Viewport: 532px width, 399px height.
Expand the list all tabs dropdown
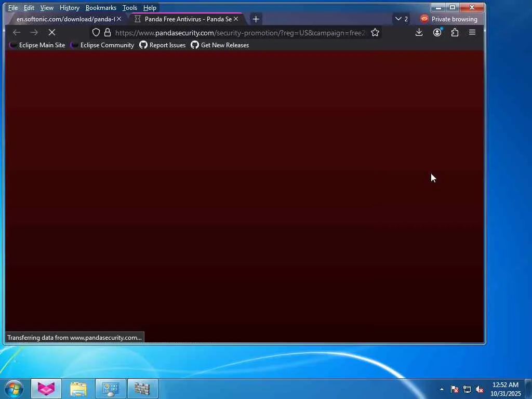click(402, 19)
